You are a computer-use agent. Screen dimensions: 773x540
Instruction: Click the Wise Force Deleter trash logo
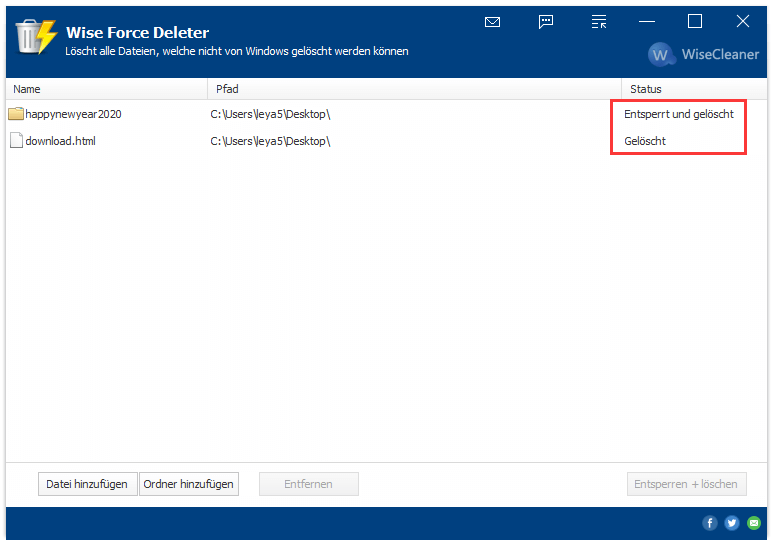point(36,36)
